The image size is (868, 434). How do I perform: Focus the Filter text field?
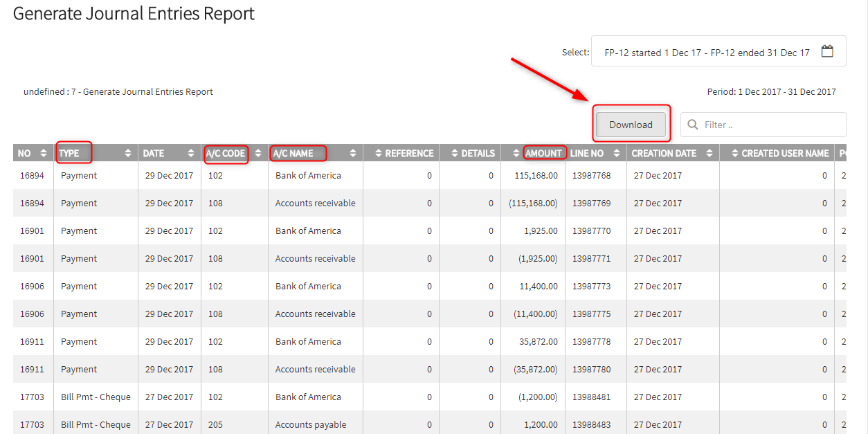[x=768, y=125]
